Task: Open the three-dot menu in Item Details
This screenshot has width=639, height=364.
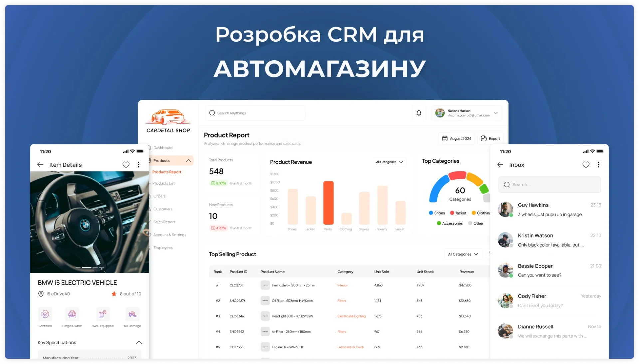Action: pyautogui.click(x=139, y=165)
